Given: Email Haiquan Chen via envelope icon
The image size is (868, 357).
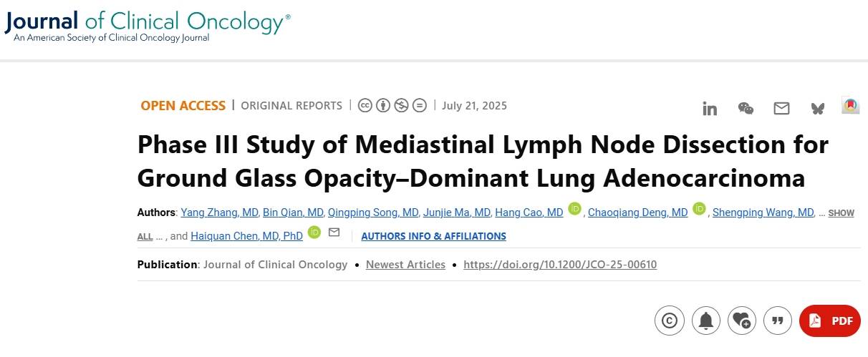Looking at the screenshot, I should coord(334,233).
